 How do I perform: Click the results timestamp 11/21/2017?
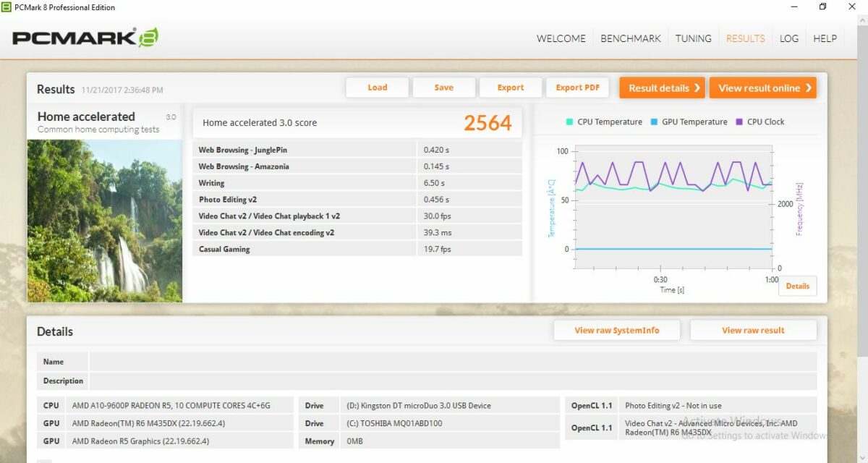[122, 90]
